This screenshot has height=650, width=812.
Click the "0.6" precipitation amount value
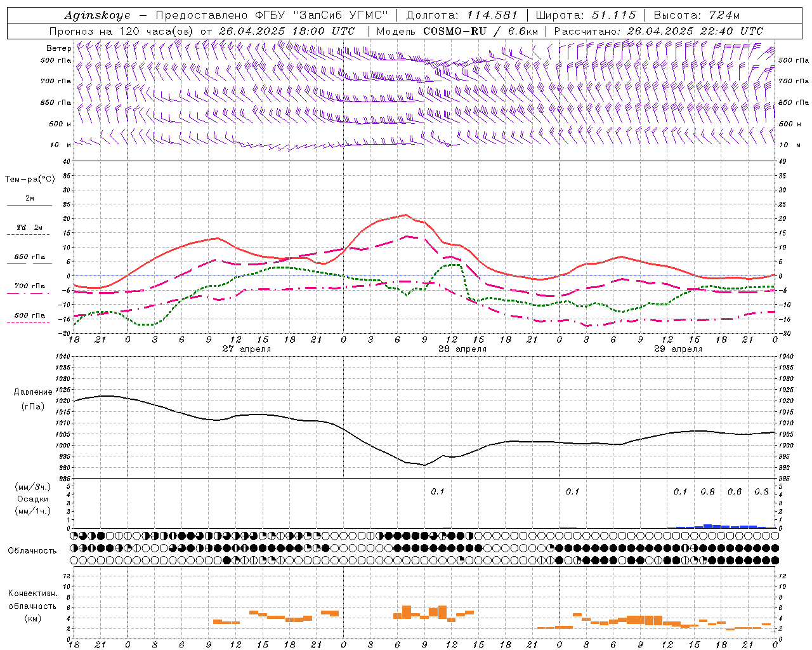[735, 492]
